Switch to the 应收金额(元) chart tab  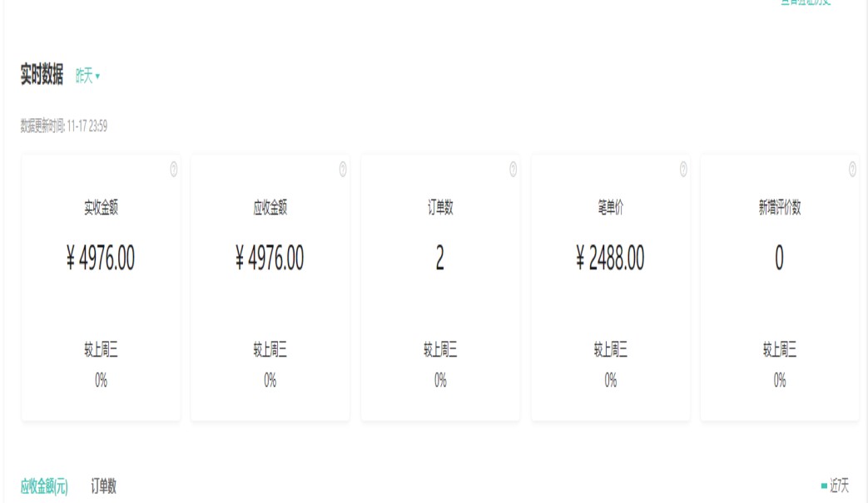[x=44, y=486]
